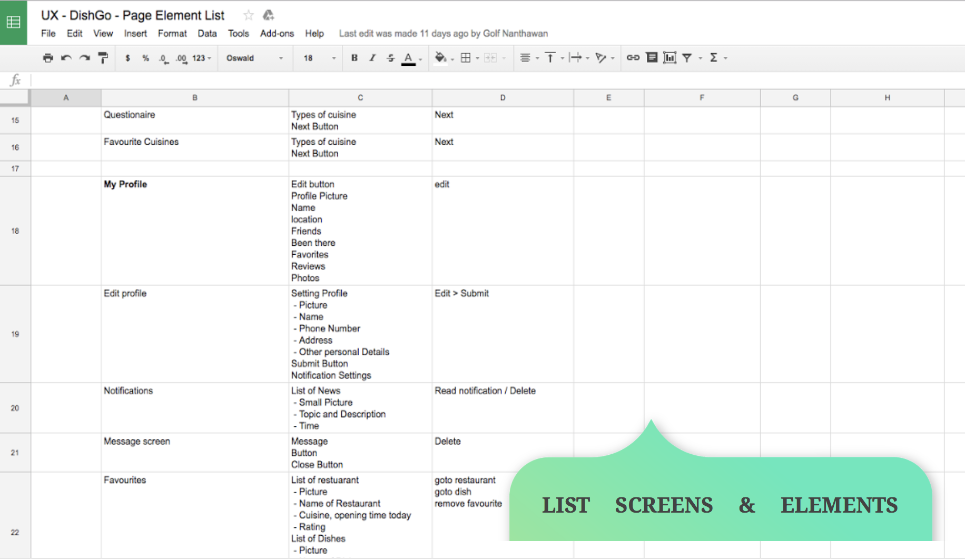Select the Edit > Submit cell
The width and height of the screenshot is (965, 560).
(x=503, y=334)
